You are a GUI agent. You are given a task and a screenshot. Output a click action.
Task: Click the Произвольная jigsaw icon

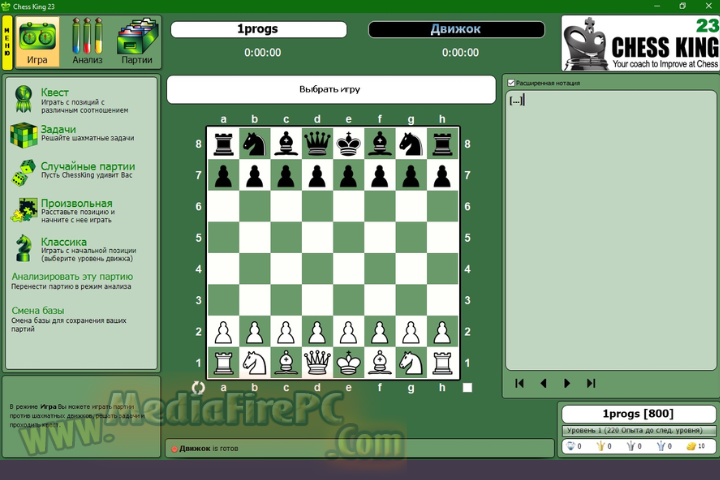click(x=23, y=210)
